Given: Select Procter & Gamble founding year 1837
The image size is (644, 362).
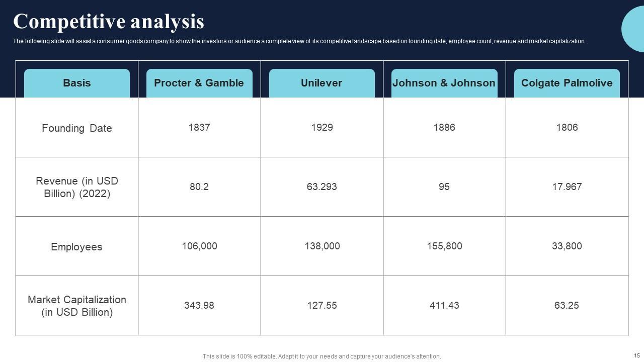Looking at the screenshot, I should [199, 127].
